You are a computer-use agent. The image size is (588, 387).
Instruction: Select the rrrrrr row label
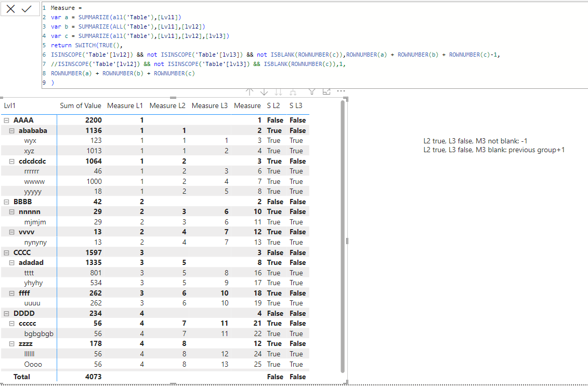pos(32,171)
